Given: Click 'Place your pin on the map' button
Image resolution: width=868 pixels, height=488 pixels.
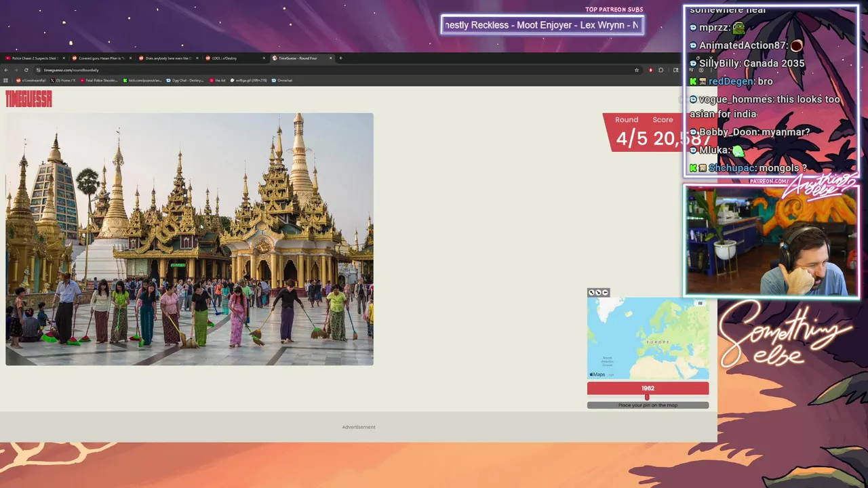Looking at the screenshot, I should tap(648, 405).
